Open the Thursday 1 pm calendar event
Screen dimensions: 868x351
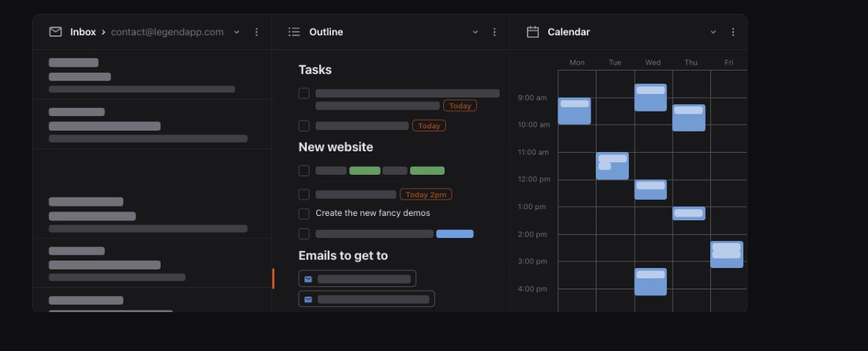pos(689,213)
